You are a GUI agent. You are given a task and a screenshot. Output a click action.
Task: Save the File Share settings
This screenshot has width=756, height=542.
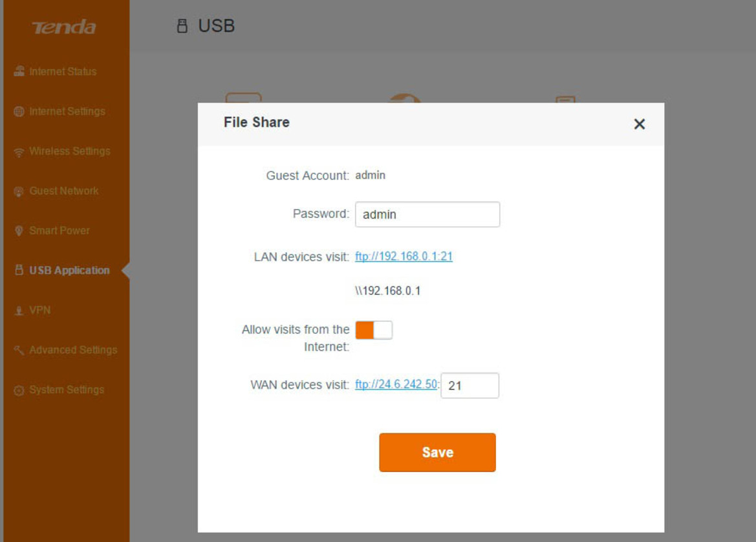[x=437, y=452]
